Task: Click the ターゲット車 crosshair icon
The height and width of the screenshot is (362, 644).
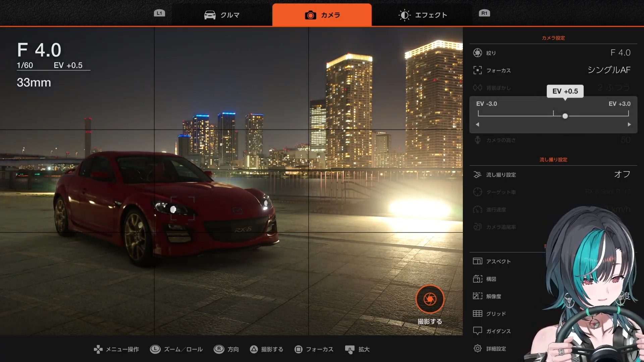Action: coord(477,192)
